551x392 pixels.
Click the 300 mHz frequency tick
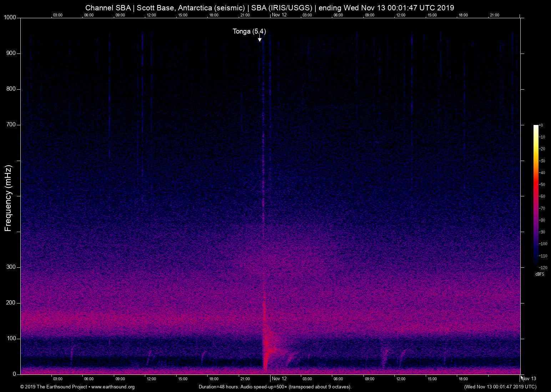point(11,266)
